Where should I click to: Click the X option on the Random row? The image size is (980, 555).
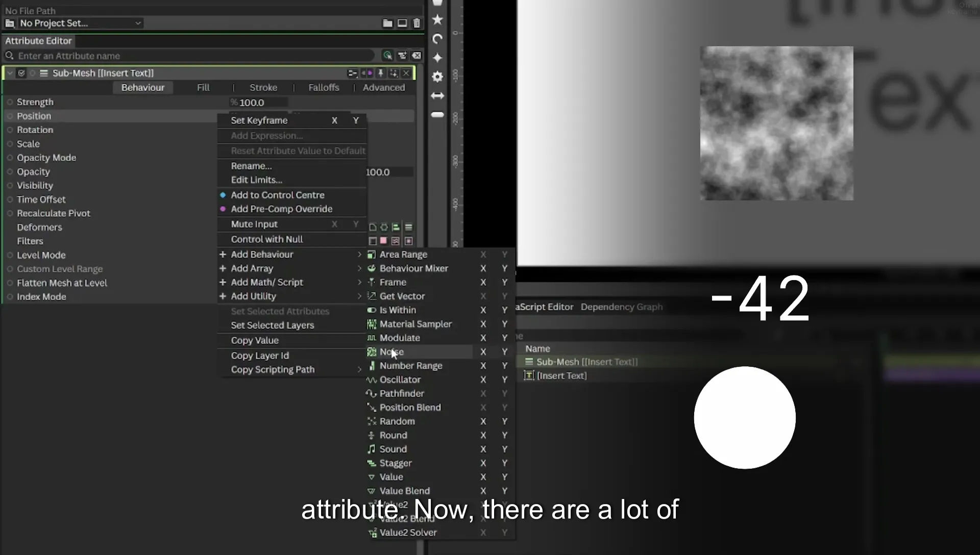pyautogui.click(x=483, y=421)
